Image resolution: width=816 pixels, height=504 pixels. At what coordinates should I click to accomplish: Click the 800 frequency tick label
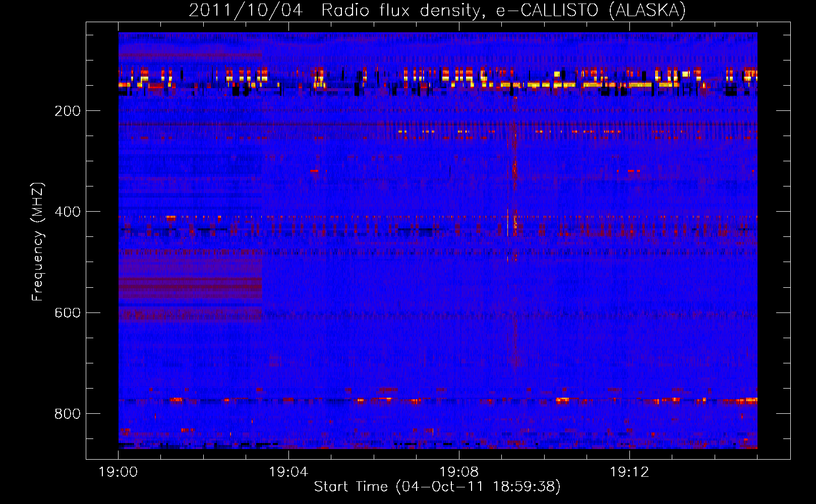click(x=68, y=414)
